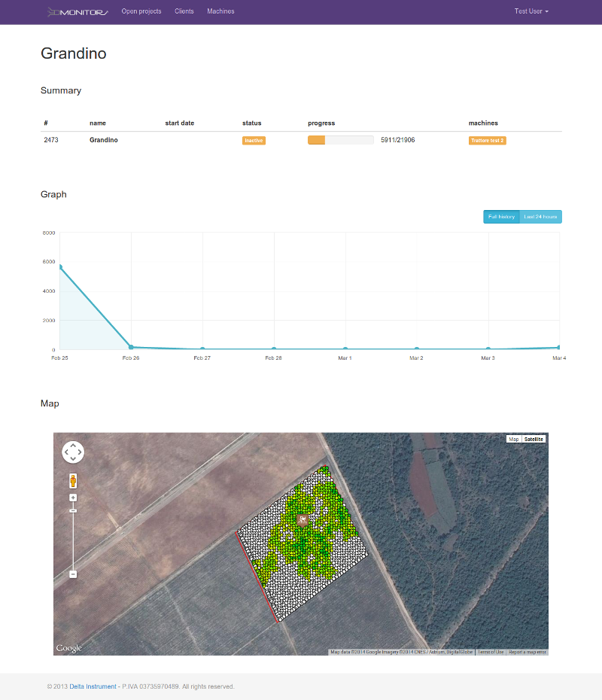Go to the Clients page
Viewport: 602px width, 700px height.
(184, 12)
